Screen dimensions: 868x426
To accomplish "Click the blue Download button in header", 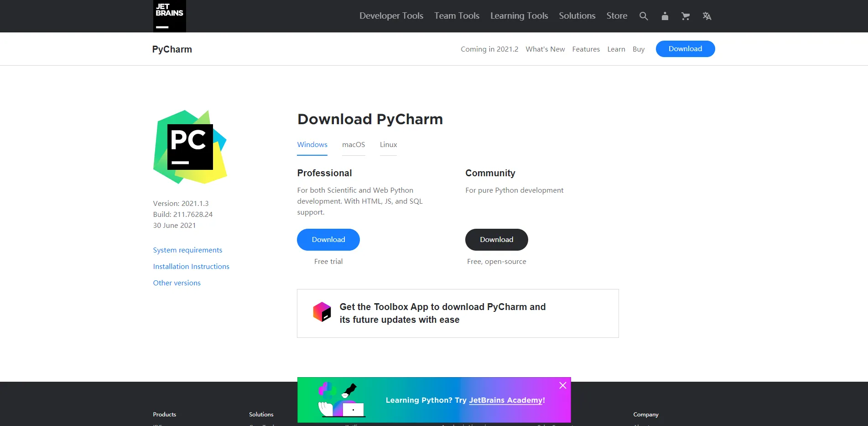I will click(x=685, y=49).
